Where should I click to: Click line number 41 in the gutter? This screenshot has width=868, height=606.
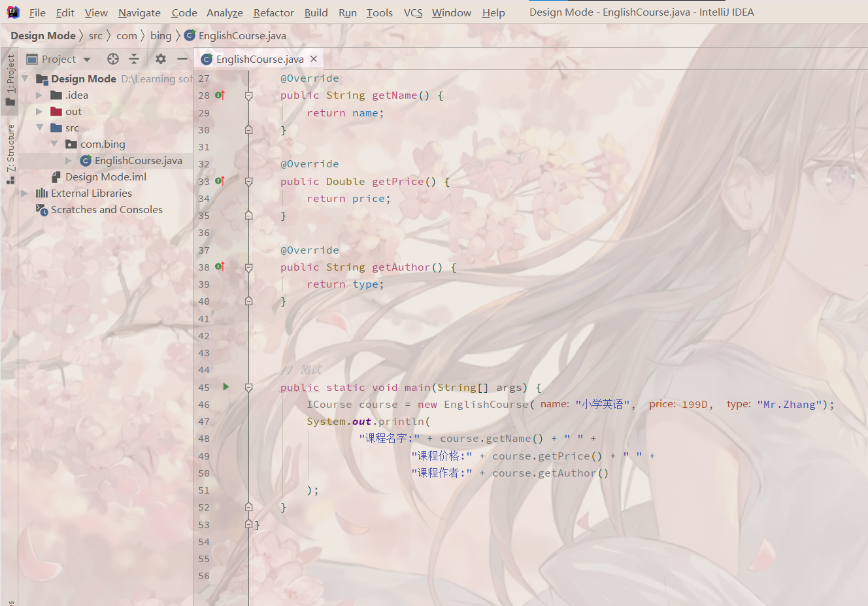[x=204, y=319]
